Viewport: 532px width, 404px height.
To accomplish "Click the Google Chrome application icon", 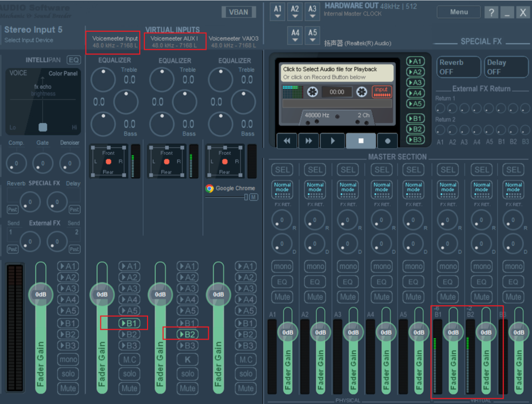I will (210, 188).
